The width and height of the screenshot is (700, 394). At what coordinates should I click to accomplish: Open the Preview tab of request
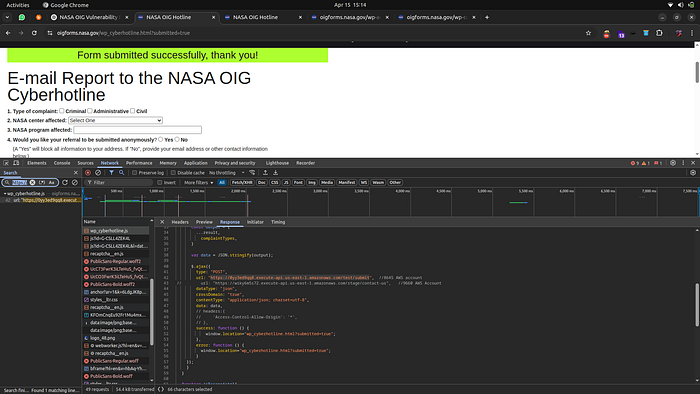pos(204,222)
